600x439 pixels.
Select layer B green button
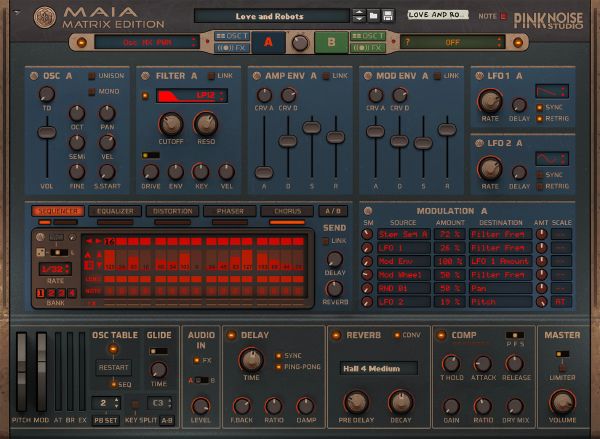tap(331, 42)
